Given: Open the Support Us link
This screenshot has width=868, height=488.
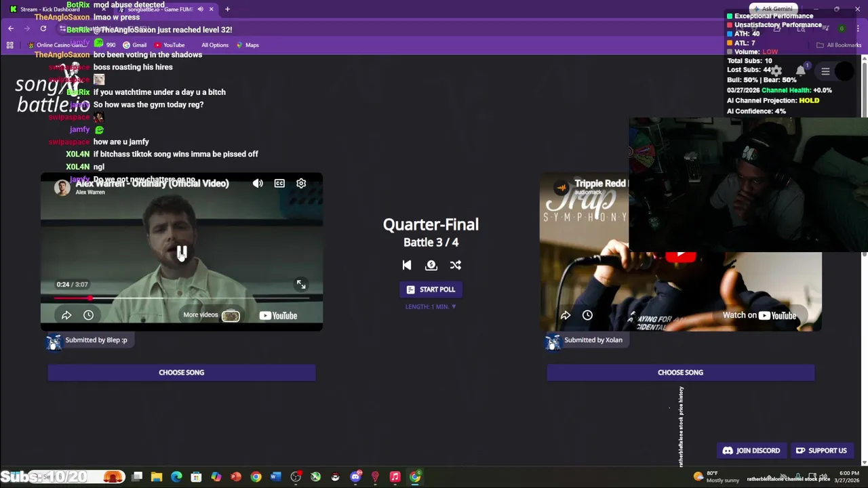Looking at the screenshot, I should click(x=821, y=451).
